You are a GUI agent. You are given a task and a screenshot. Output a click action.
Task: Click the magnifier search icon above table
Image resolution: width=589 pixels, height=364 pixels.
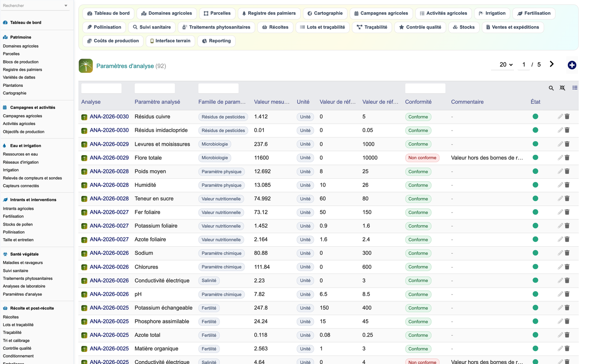pos(551,88)
